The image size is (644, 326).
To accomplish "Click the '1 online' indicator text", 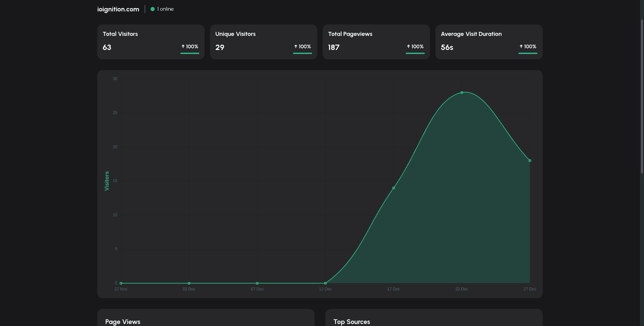I will (165, 9).
